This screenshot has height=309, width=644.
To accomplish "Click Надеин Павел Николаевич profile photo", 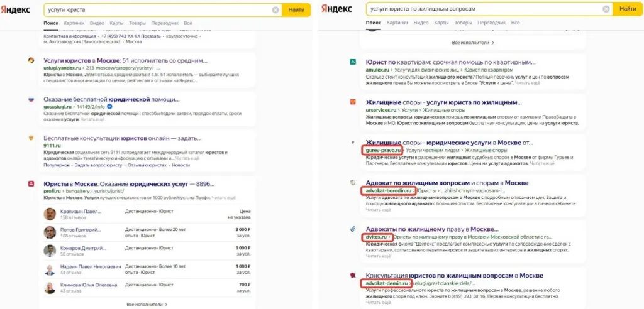I will (x=50, y=269).
